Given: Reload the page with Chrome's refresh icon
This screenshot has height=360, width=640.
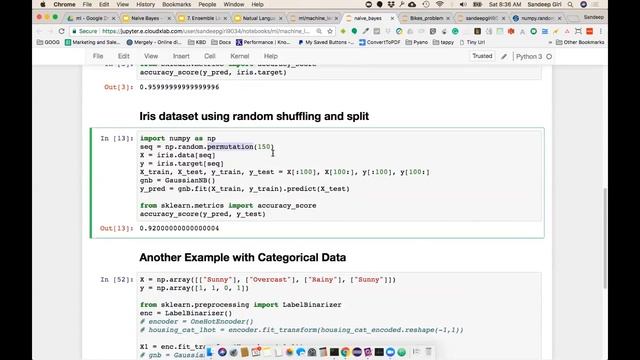Looking at the screenshot, I should tap(61, 31).
